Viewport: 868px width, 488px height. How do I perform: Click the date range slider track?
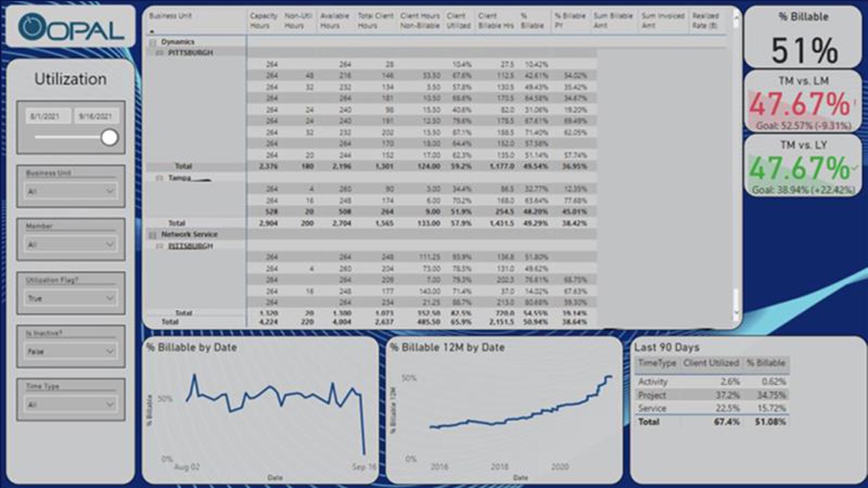click(68, 138)
